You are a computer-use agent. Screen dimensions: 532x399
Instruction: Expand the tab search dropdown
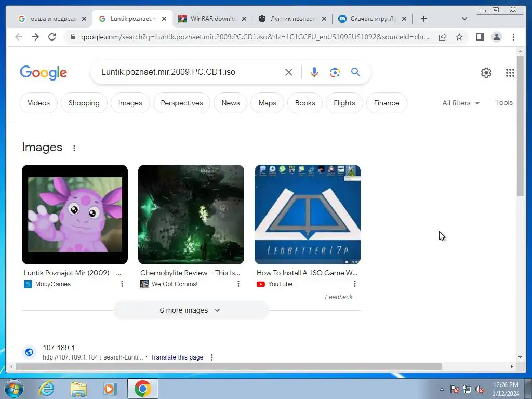pos(464,19)
